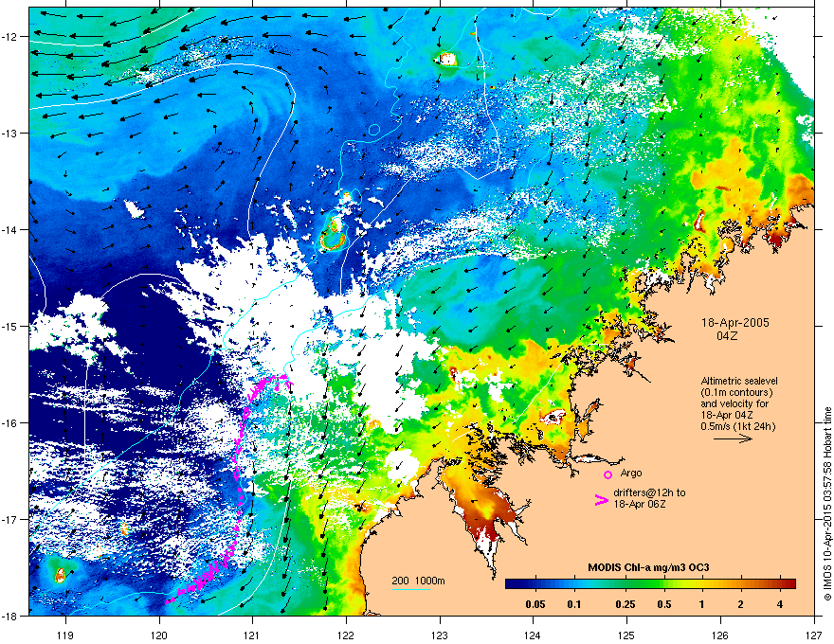834x644 pixels.
Task: Click the 120 longitude axis label
Action: [x=159, y=635]
